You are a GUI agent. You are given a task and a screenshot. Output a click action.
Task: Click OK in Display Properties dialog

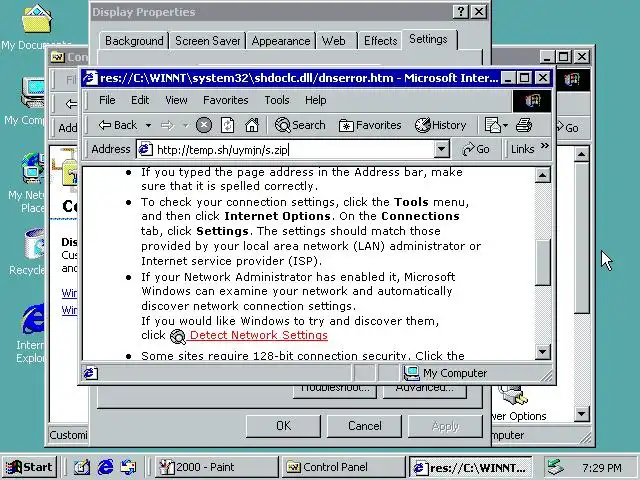pos(283,426)
